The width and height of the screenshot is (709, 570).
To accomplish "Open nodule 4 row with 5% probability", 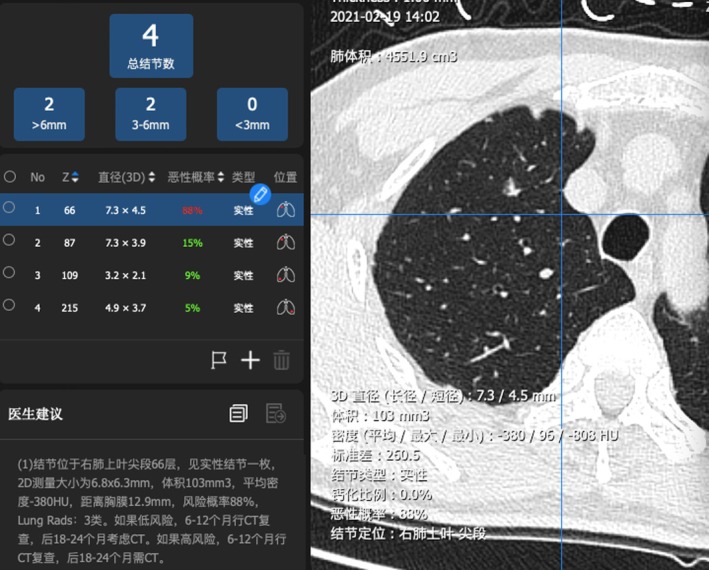I will pos(152,307).
